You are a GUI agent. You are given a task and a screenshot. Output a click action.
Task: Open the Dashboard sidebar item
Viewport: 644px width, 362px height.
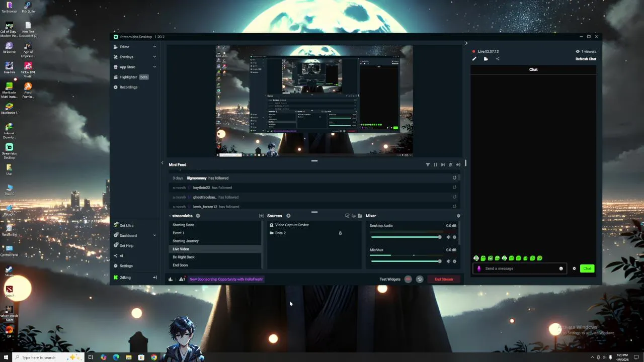click(x=128, y=235)
